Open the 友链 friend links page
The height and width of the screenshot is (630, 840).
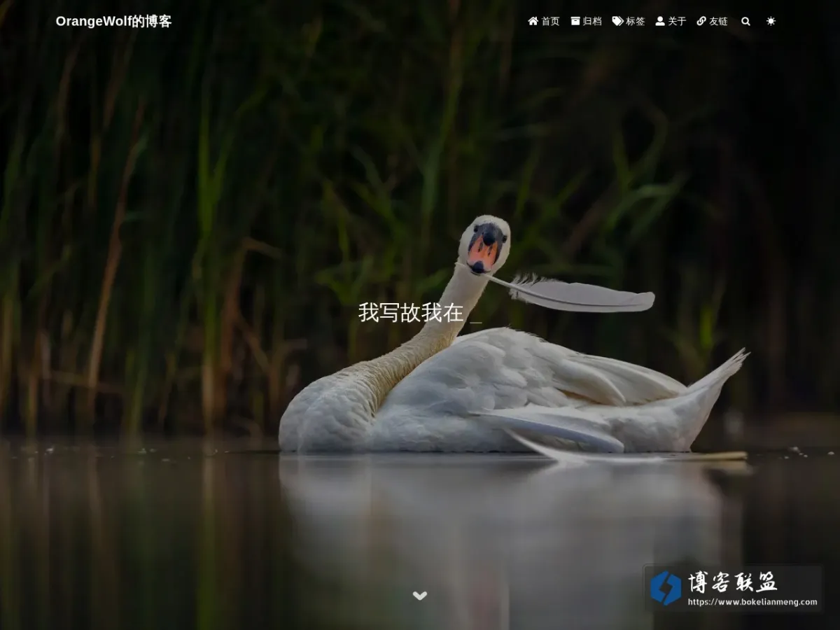pyautogui.click(x=712, y=21)
